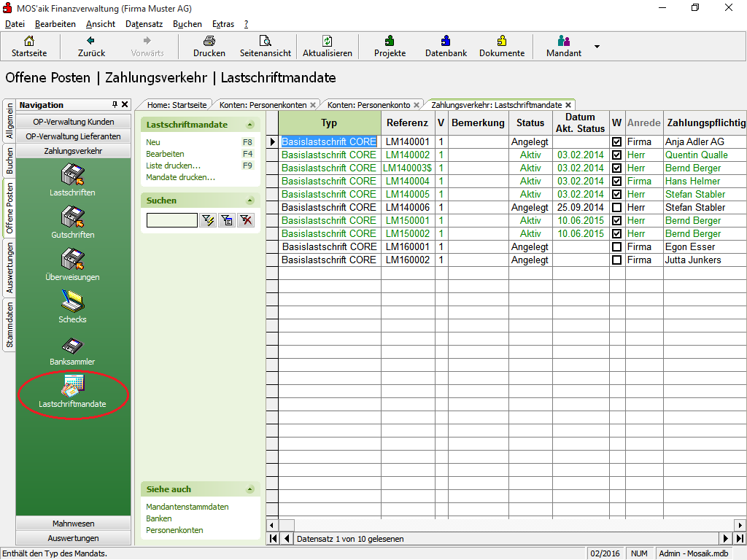Click the Aktualisieren refresh icon
The height and width of the screenshot is (560, 747).
(328, 41)
